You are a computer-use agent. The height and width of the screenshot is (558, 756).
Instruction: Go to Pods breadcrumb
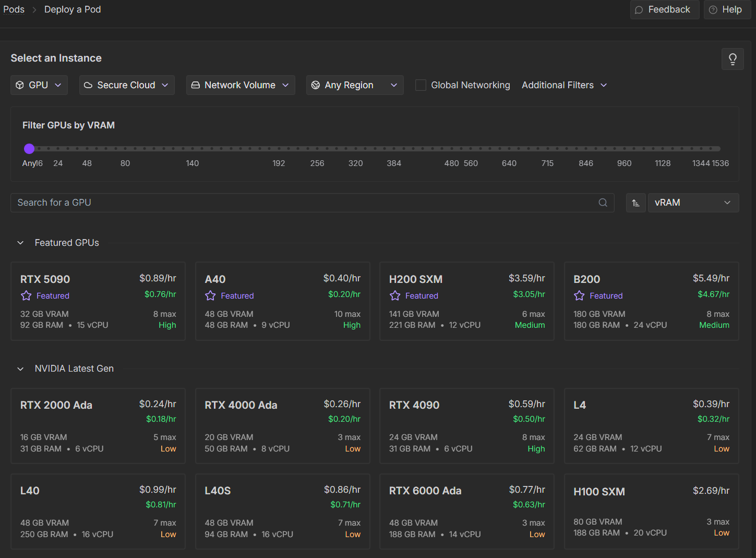pyautogui.click(x=14, y=9)
